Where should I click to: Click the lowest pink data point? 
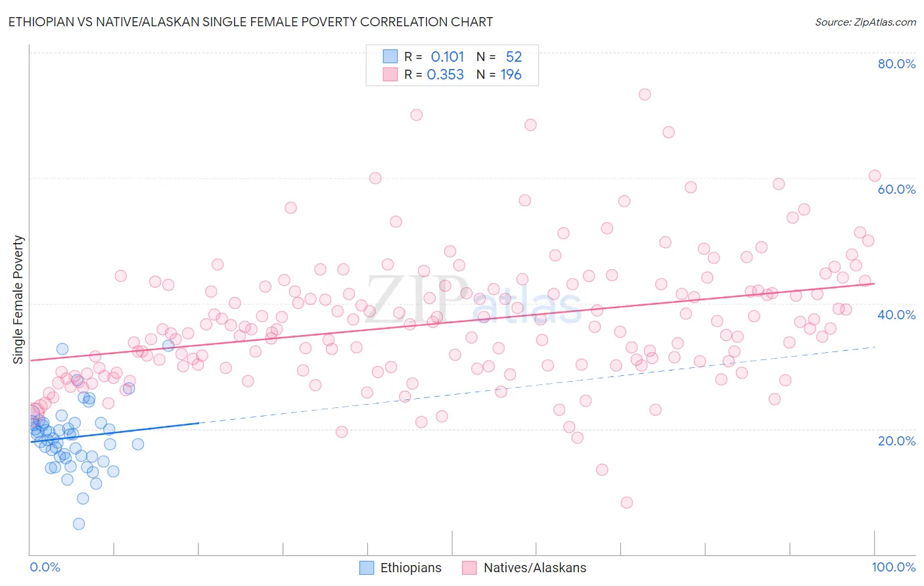pos(627,503)
